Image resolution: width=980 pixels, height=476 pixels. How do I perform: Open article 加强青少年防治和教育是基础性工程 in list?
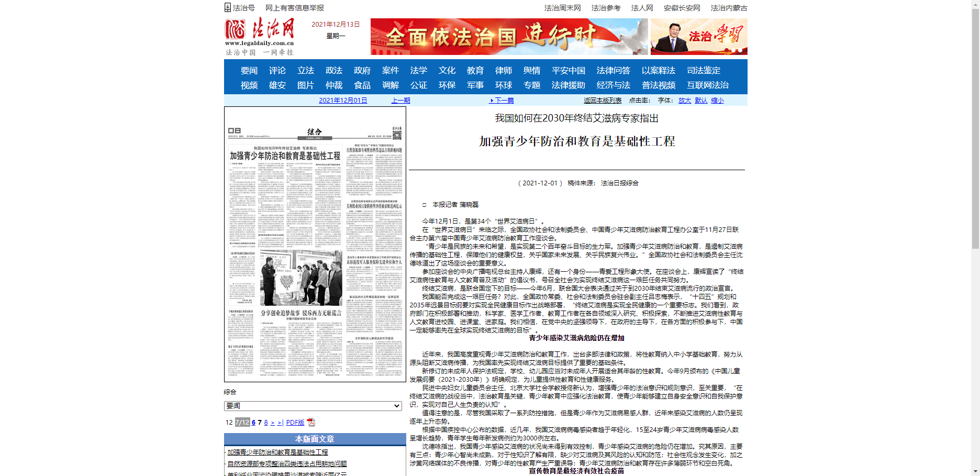tap(277, 452)
